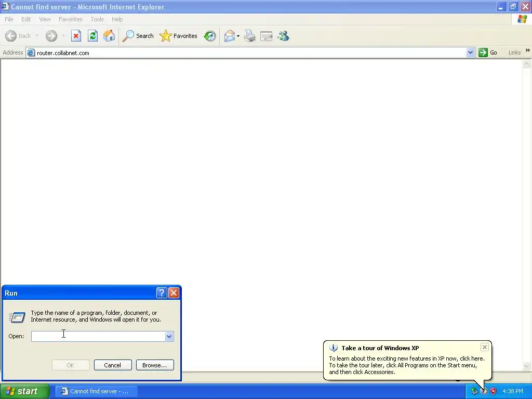The width and height of the screenshot is (532, 399).
Task: Expand the Run dialog Open dropdown
Action: [169, 336]
